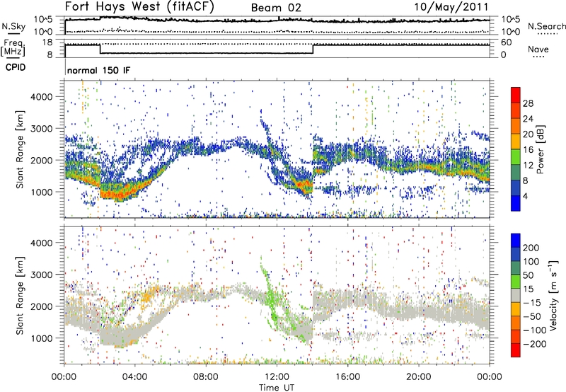This screenshot has width=566, height=392.
Task: Click the '60' Nave axis tick
Action: click(x=507, y=42)
